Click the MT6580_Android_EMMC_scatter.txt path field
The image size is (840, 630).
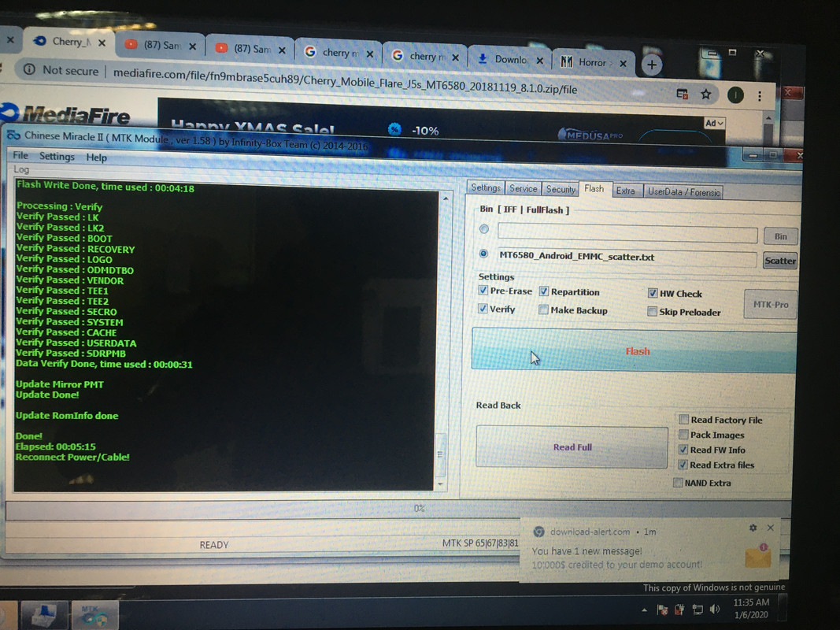627,258
